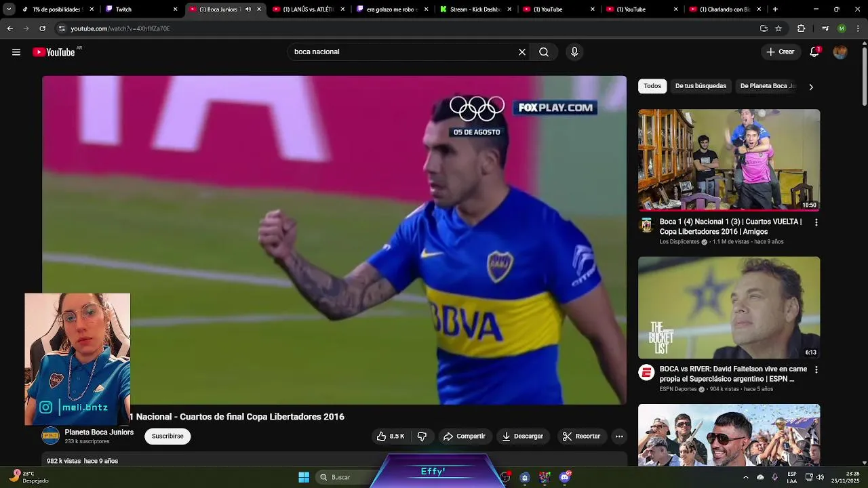Open the Chrome three-dot menu
868x488 pixels.
tap(858, 28)
